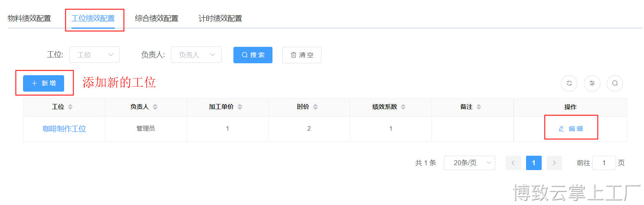Switch to 计时绩效配置 tab
644x205 pixels.
tap(220, 18)
